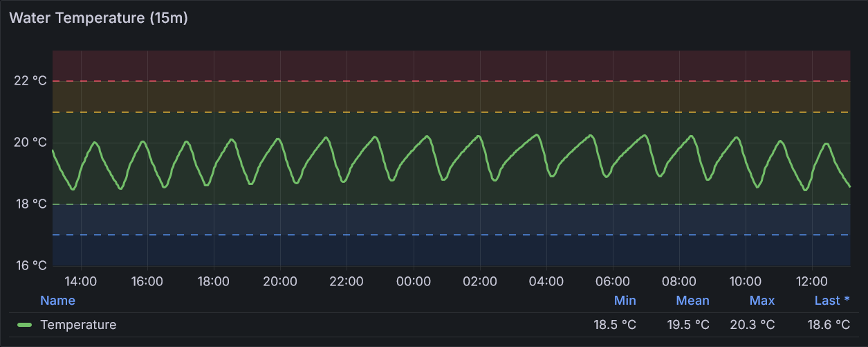Sort legend by Last * column
The image size is (868, 347).
coord(832,301)
